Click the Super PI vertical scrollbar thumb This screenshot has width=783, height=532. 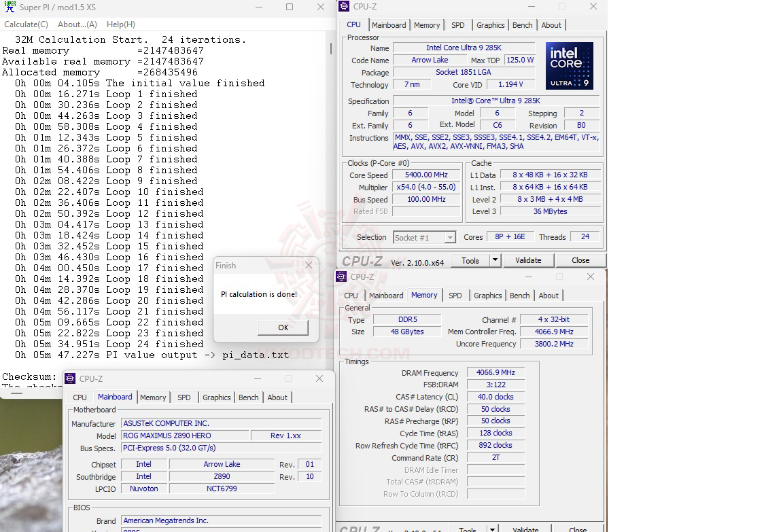(x=330, y=49)
